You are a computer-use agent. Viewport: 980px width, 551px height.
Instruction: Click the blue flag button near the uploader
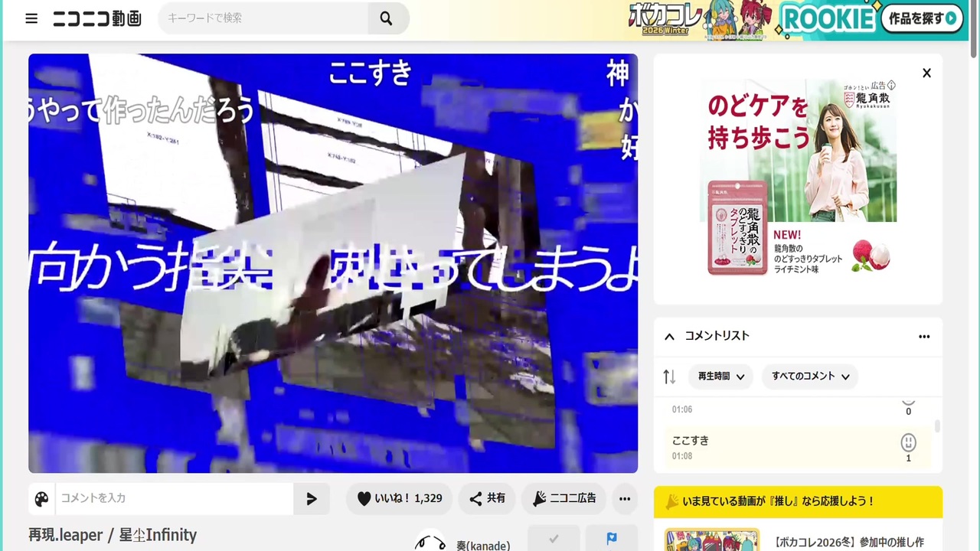(612, 539)
